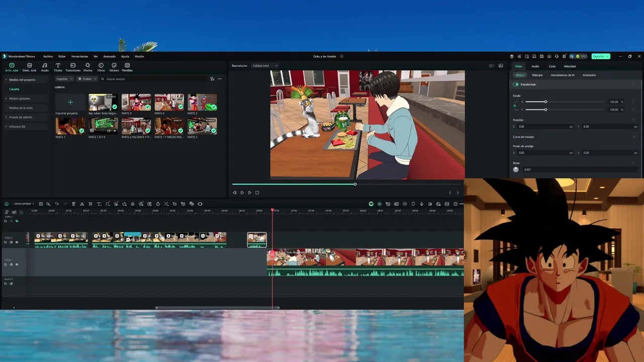Viewport: 644px width, 362px height.
Task: Select the timeline scissors split tool
Action: point(82,204)
